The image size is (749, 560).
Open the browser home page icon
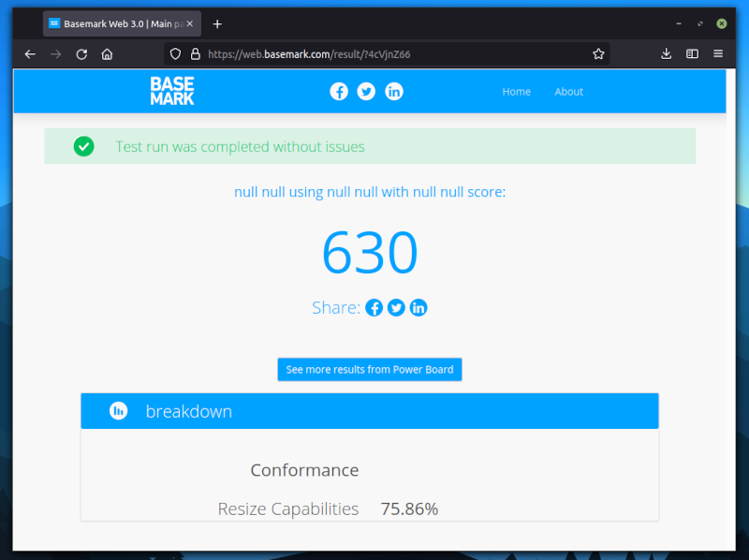tap(107, 54)
